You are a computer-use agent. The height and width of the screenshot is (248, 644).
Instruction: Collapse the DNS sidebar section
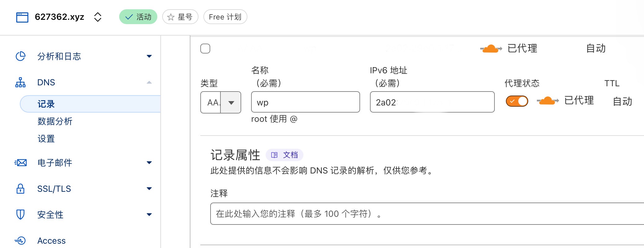pyautogui.click(x=149, y=82)
